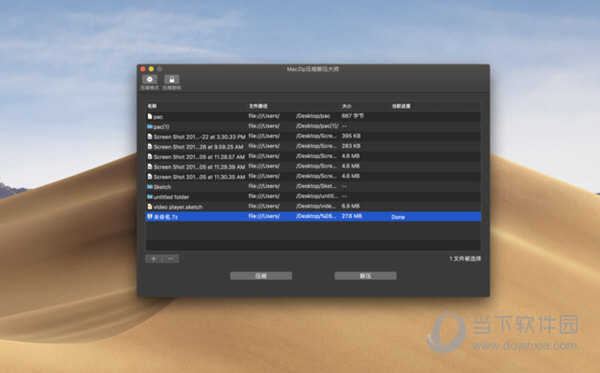
Task: Click icon of Screen Shot 9.59.25 AM
Action: point(150,146)
